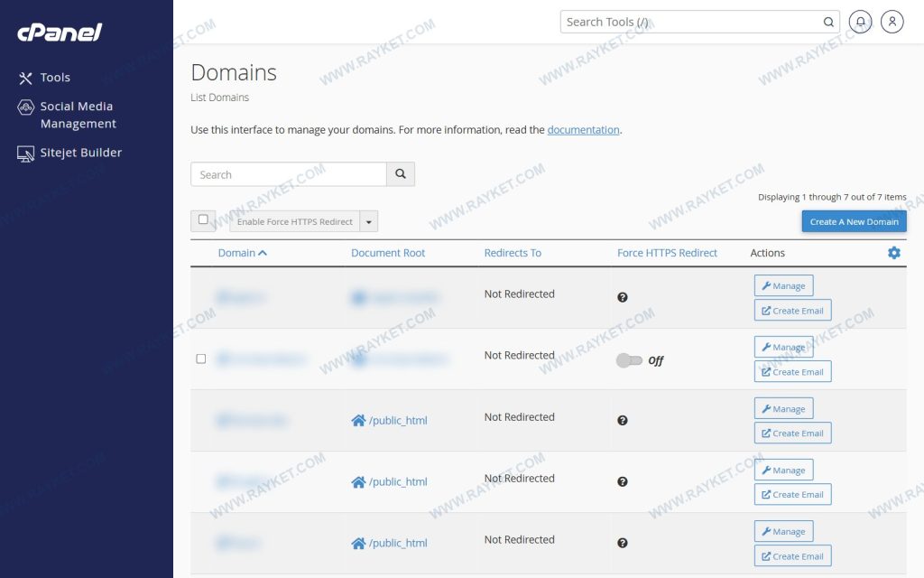The height and width of the screenshot is (578, 924).
Task: Open Sitejet Builder in sidebar
Action: point(80,153)
